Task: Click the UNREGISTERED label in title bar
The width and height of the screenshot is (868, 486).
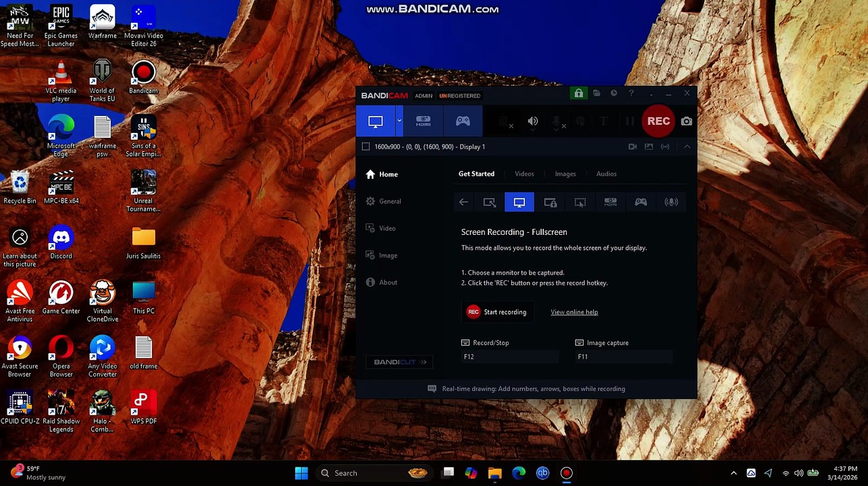Action: [x=460, y=96]
